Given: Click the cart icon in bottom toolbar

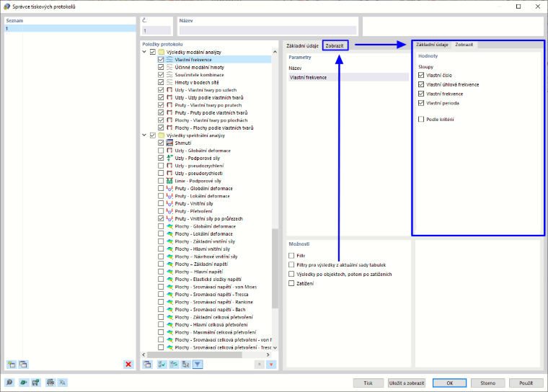Looking at the screenshot, I should point(35,383).
